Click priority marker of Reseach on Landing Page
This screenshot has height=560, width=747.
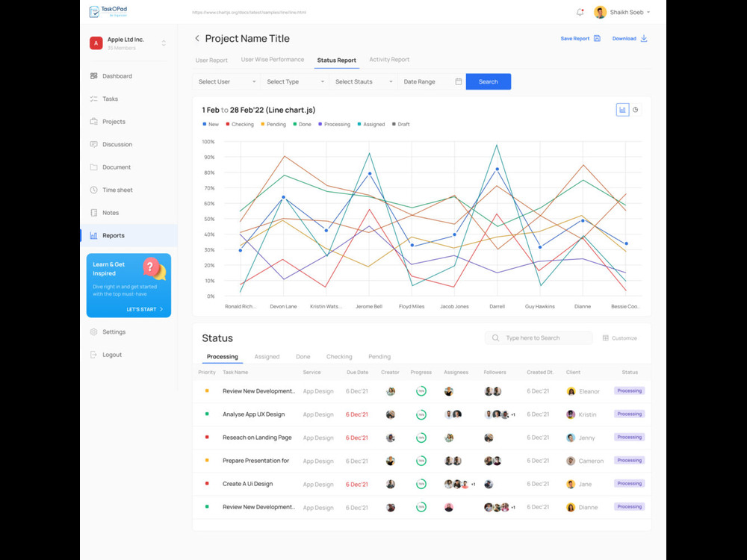coord(207,437)
